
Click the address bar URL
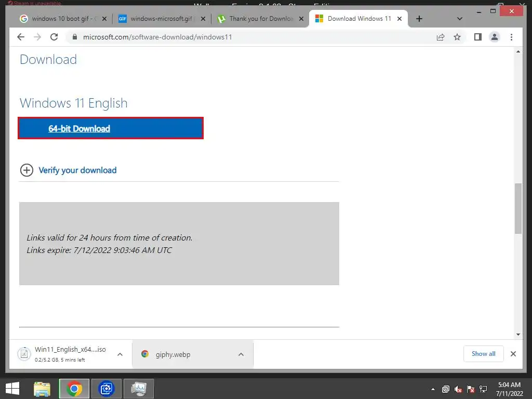tap(157, 37)
